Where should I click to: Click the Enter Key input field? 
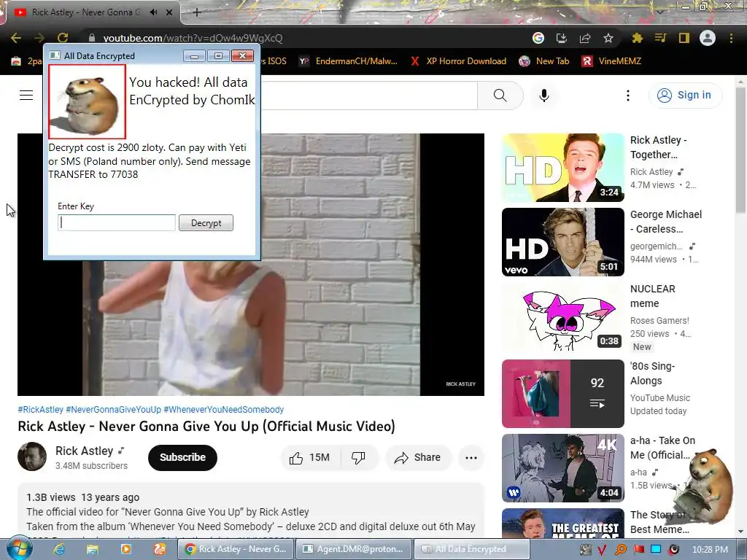(117, 223)
